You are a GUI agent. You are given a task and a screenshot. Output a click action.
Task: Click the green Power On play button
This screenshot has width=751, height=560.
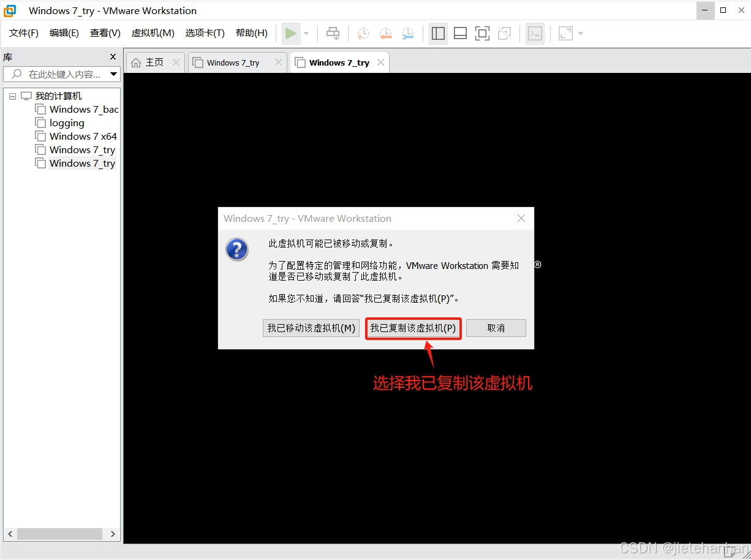[291, 33]
